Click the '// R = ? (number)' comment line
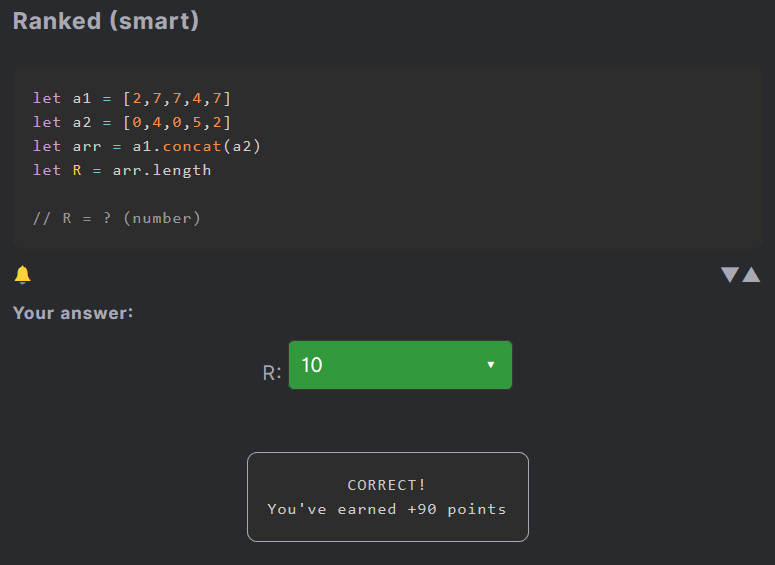 point(117,218)
